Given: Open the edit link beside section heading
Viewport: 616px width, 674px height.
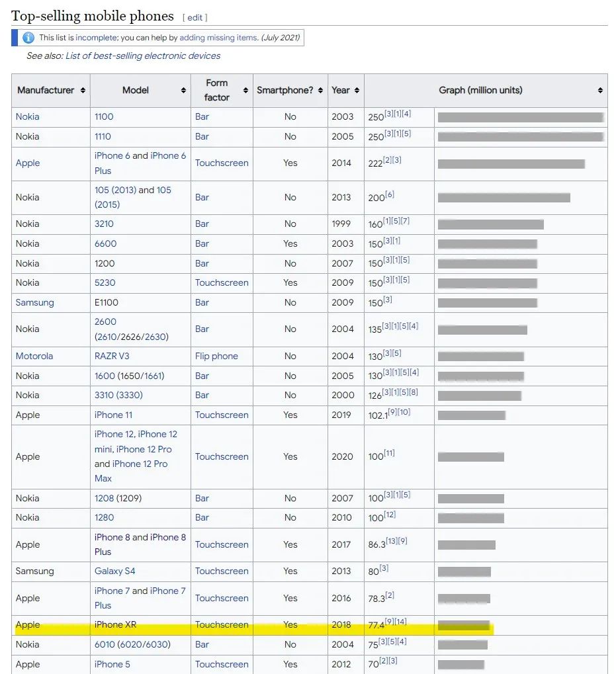Looking at the screenshot, I should 195,17.
